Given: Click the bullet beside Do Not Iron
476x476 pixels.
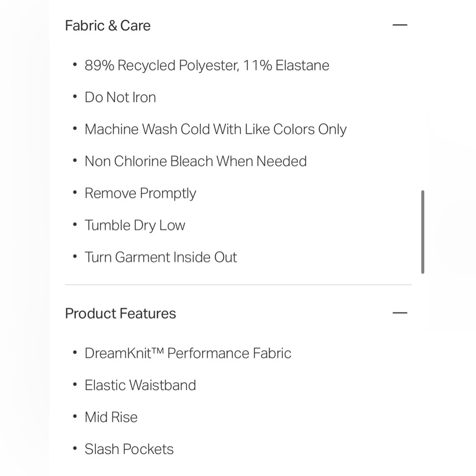Looking at the screenshot, I should (75, 97).
